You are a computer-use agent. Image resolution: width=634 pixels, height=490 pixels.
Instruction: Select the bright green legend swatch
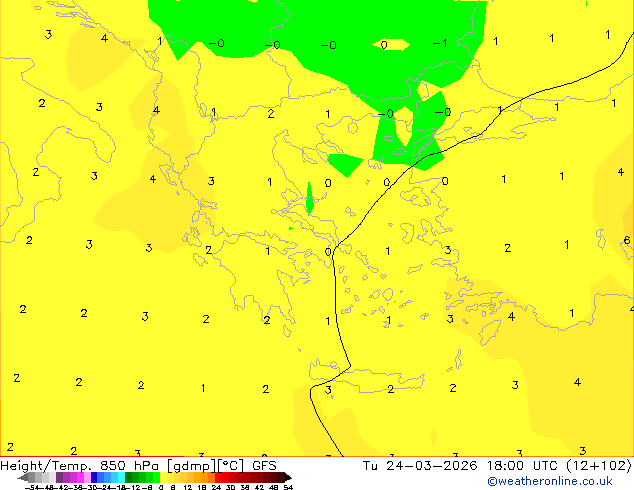point(156,477)
